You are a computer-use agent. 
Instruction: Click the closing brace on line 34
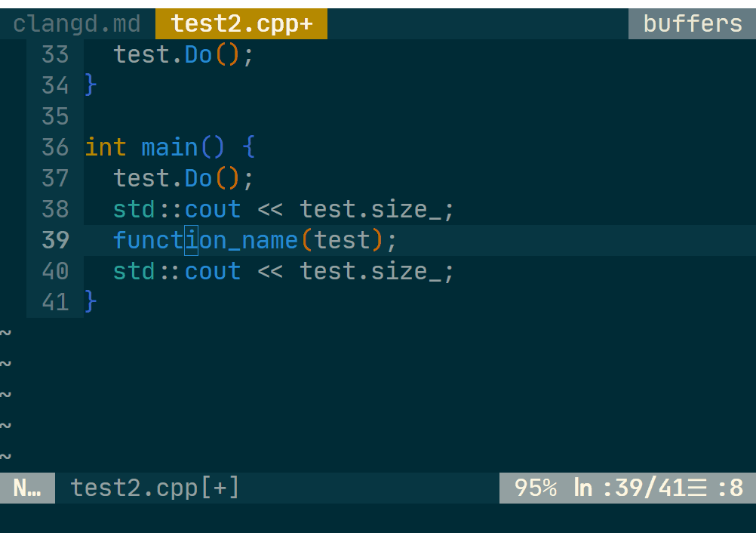pos(91,85)
